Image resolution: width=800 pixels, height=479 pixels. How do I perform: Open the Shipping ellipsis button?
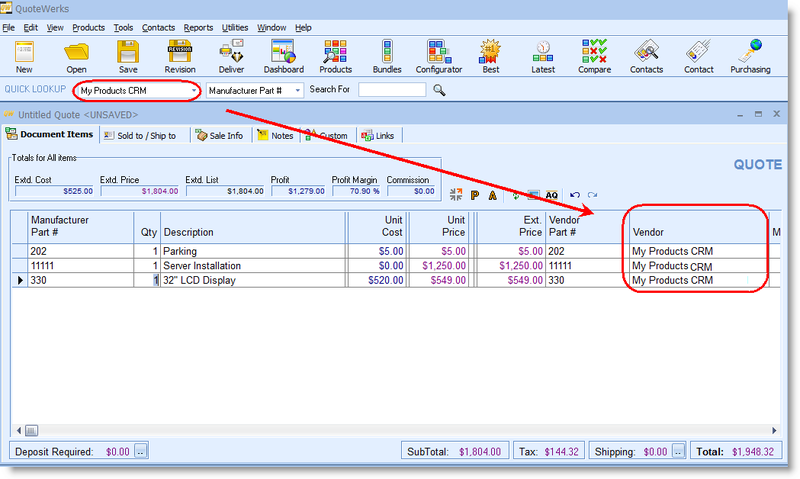coord(678,451)
